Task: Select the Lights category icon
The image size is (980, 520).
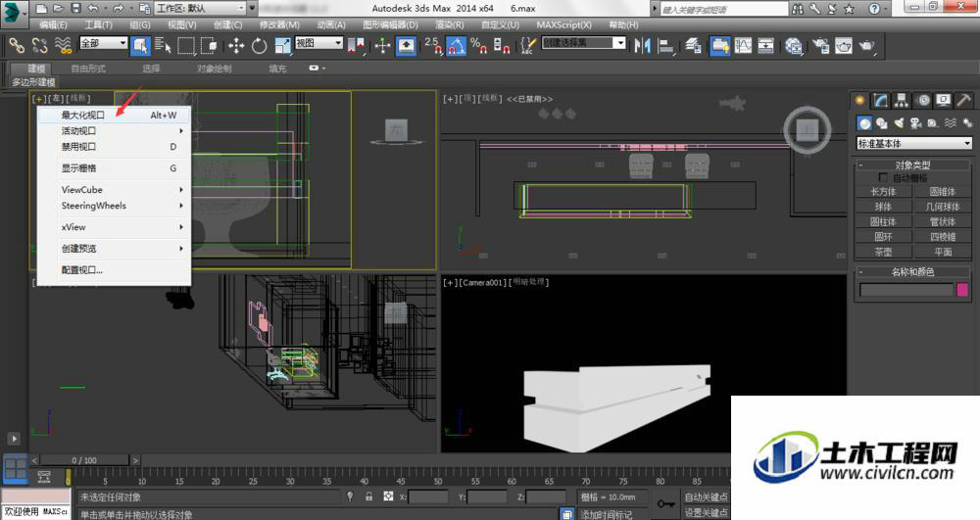Action: (899, 123)
